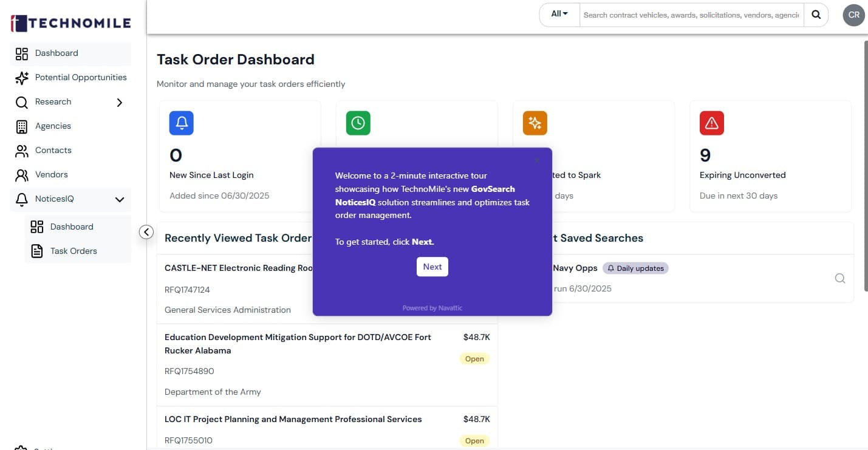The height and width of the screenshot is (450, 868).
Task: Open the LOC IT Project Planning task order
Action: (293, 419)
